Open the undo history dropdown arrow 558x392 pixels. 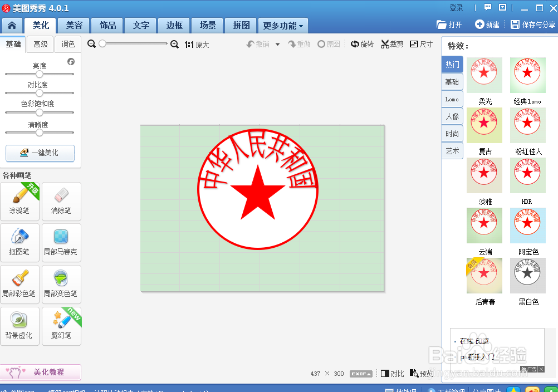(277, 45)
